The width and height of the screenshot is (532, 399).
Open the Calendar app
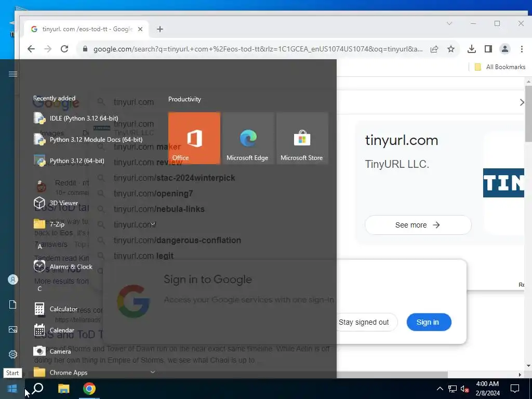click(54, 330)
